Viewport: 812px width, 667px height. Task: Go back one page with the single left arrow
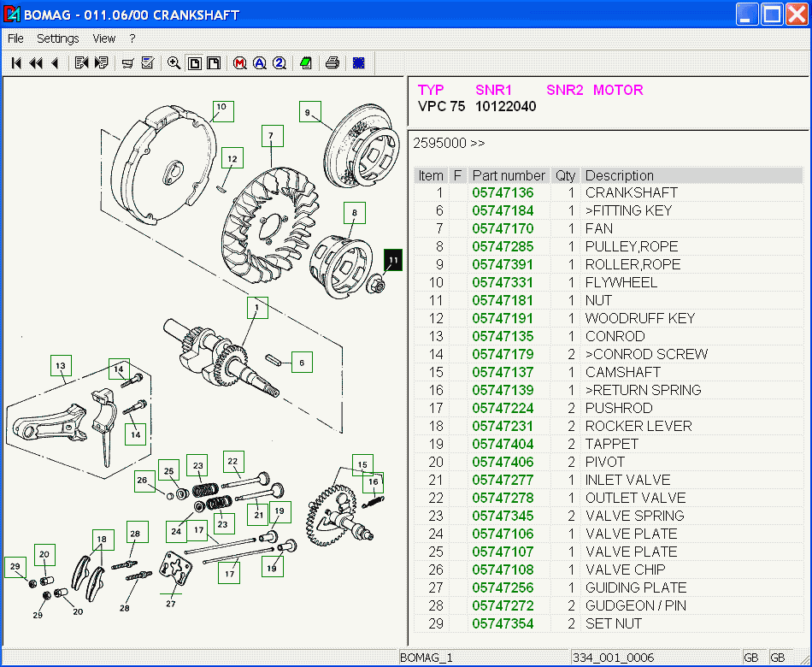55,63
